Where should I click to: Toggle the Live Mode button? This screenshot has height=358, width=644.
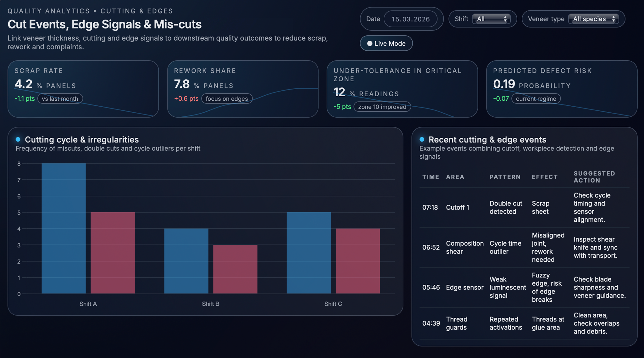pyautogui.click(x=386, y=43)
